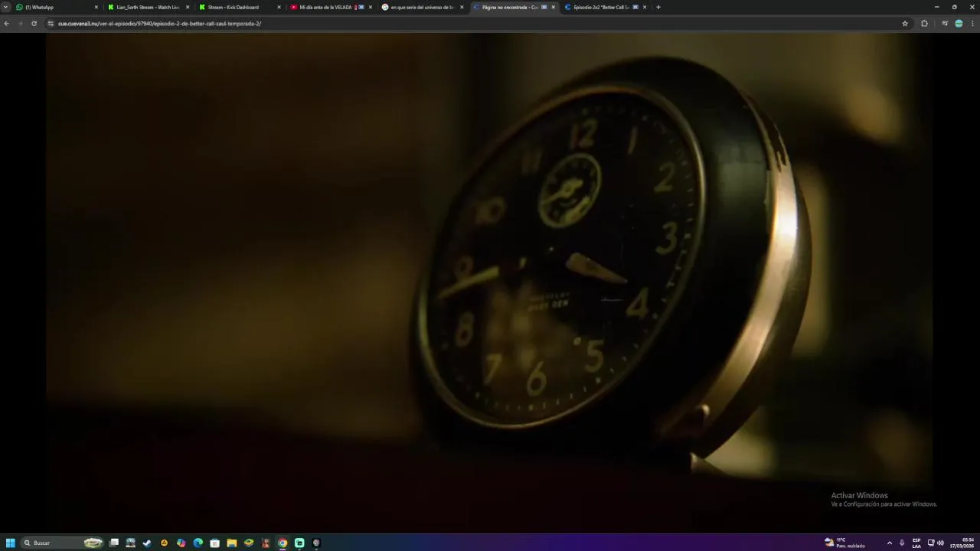The height and width of the screenshot is (551, 980).
Task: Click the Buscar taskbar search box
Action: coord(63,543)
